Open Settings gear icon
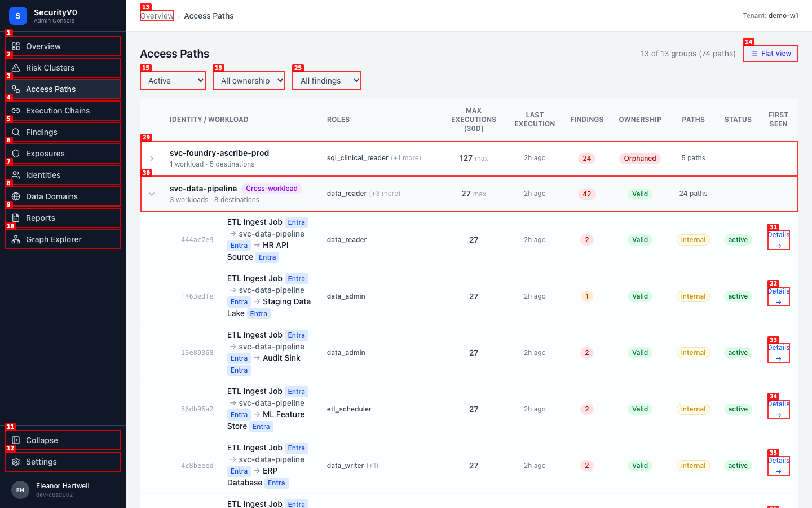812x508 pixels. click(16, 462)
